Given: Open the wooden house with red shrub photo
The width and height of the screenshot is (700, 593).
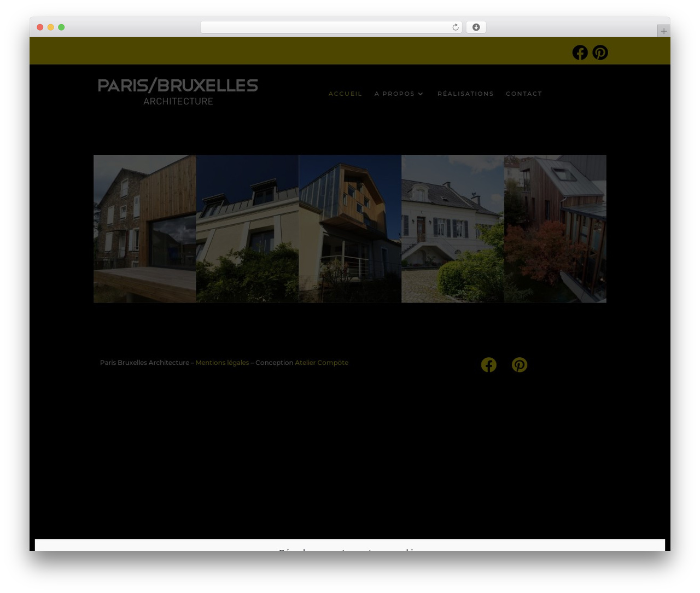Looking at the screenshot, I should point(555,229).
